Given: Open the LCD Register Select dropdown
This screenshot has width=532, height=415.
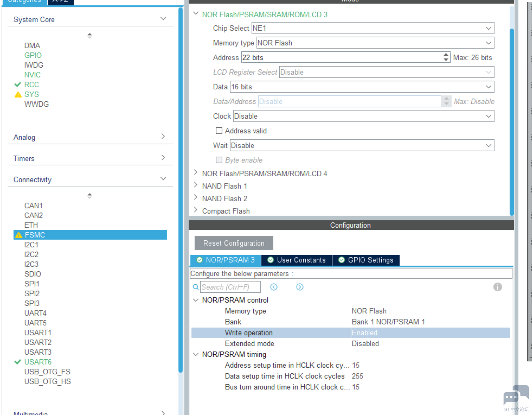Looking at the screenshot, I should click(x=386, y=72).
